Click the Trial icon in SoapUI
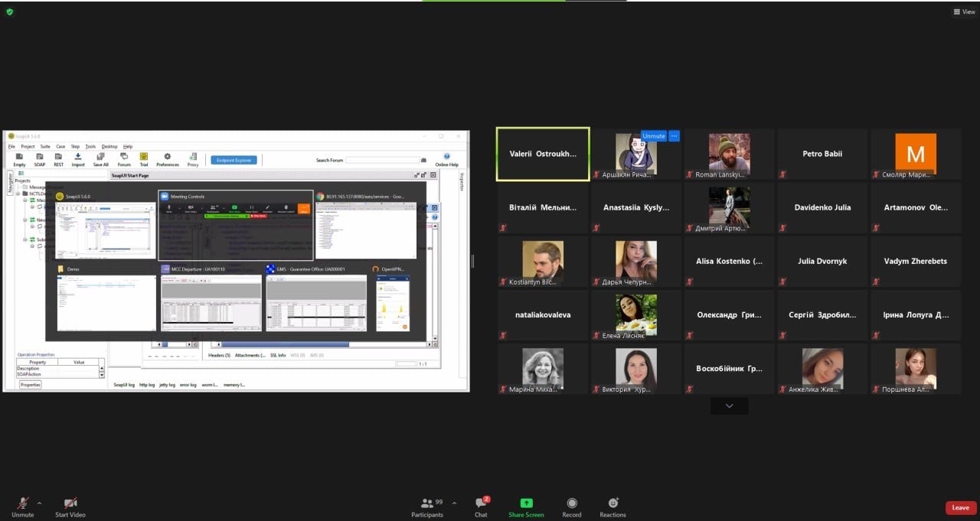 (x=144, y=159)
